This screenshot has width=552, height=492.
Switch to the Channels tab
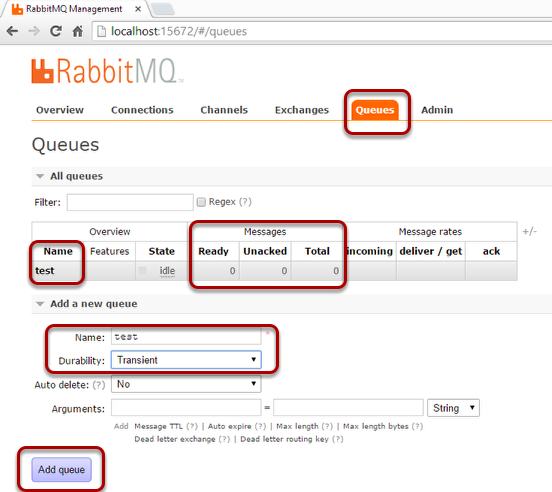pyautogui.click(x=224, y=110)
